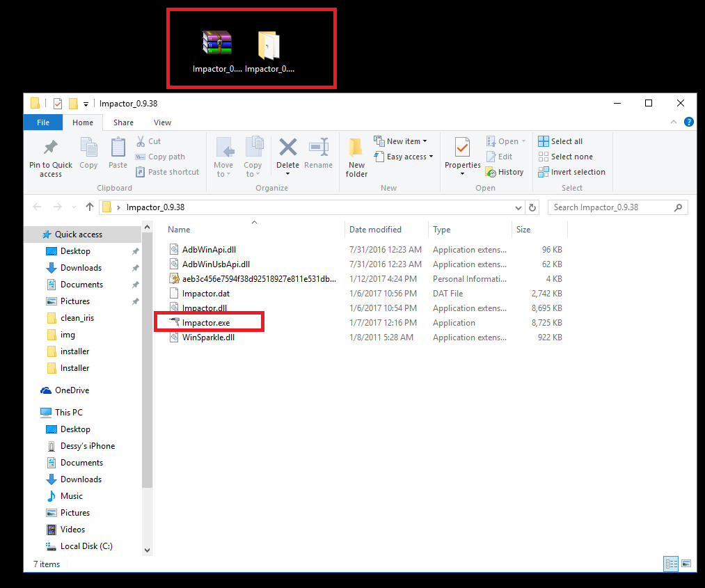
Task: Switch to Large icons view in status bar
Action: (x=686, y=563)
